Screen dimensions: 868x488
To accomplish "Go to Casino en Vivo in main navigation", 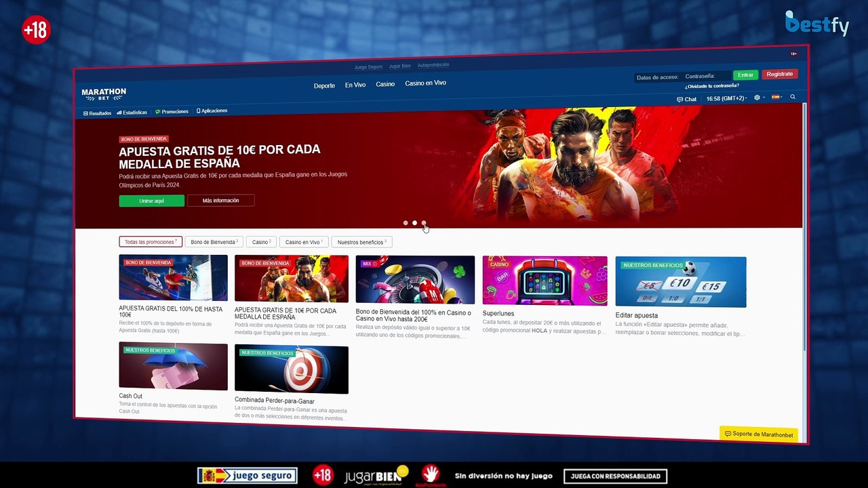I will (x=425, y=83).
